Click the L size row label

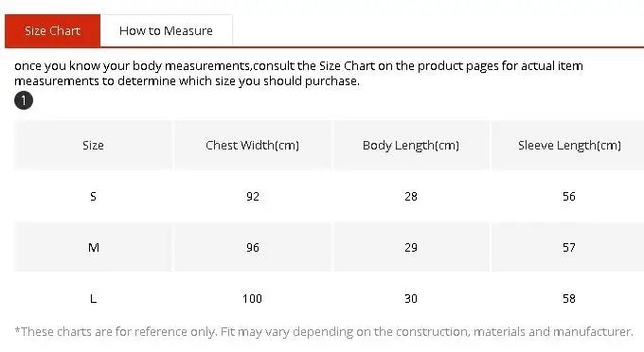tap(93, 299)
